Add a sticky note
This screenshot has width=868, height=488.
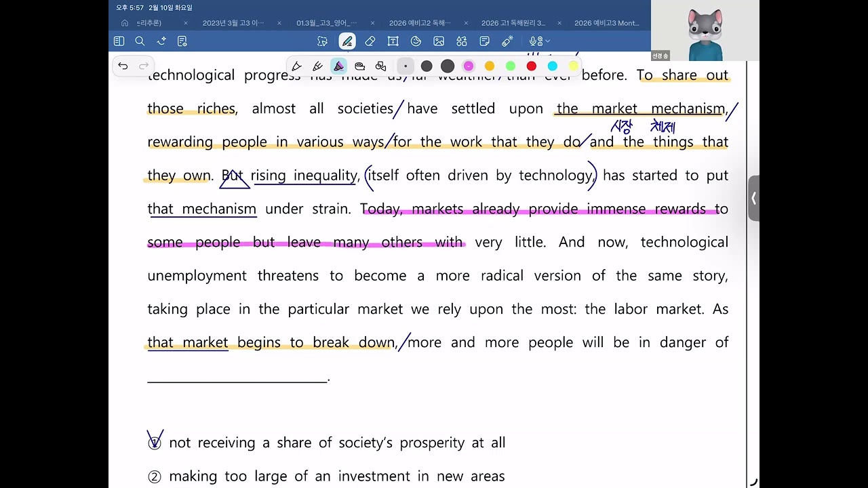click(484, 41)
